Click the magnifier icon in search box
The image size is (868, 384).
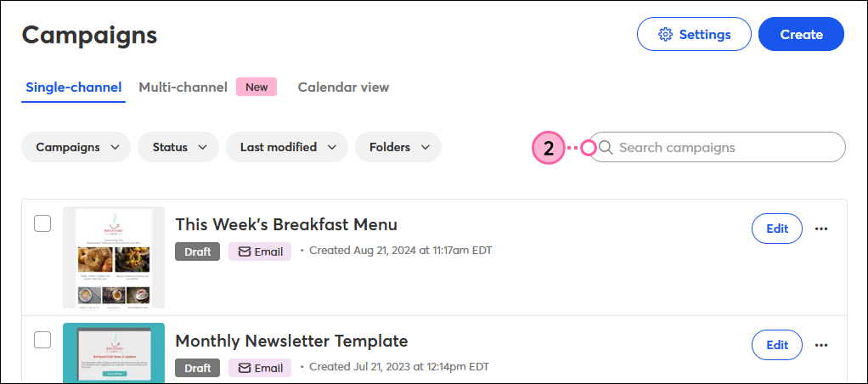tap(606, 147)
